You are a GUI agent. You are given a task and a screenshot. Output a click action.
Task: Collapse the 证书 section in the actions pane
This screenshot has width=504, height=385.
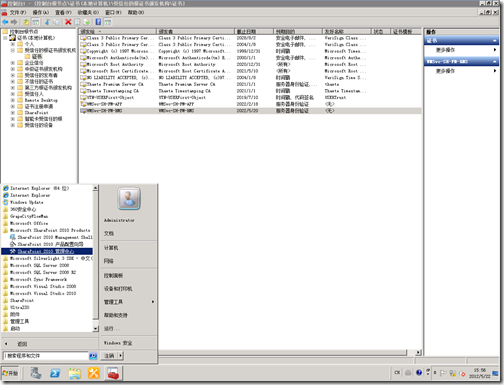click(x=495, y=41)
